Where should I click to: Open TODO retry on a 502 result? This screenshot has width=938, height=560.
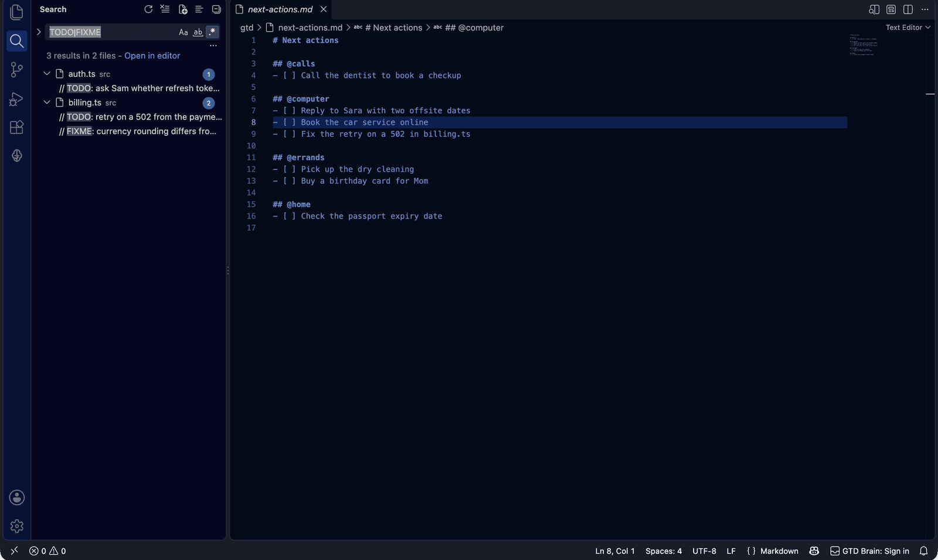coord(141,117)
